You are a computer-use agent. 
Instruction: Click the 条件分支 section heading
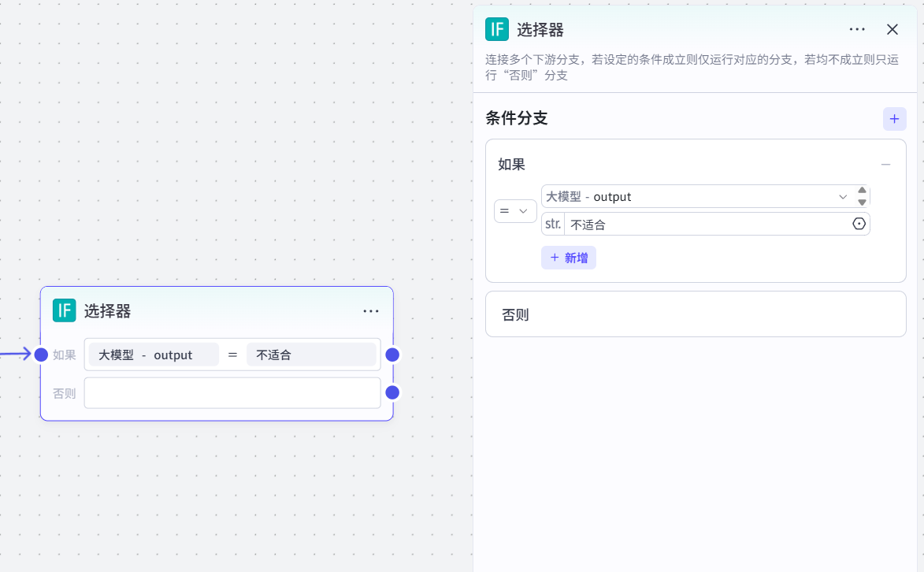[x=516, y=118]
